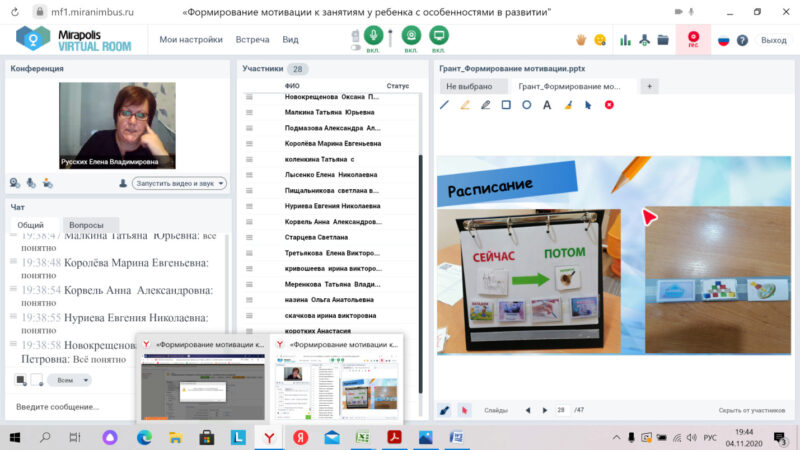Open the 'Всем' recipient dropdown
This screenshot has width=800, height=450.
(69, 380)
